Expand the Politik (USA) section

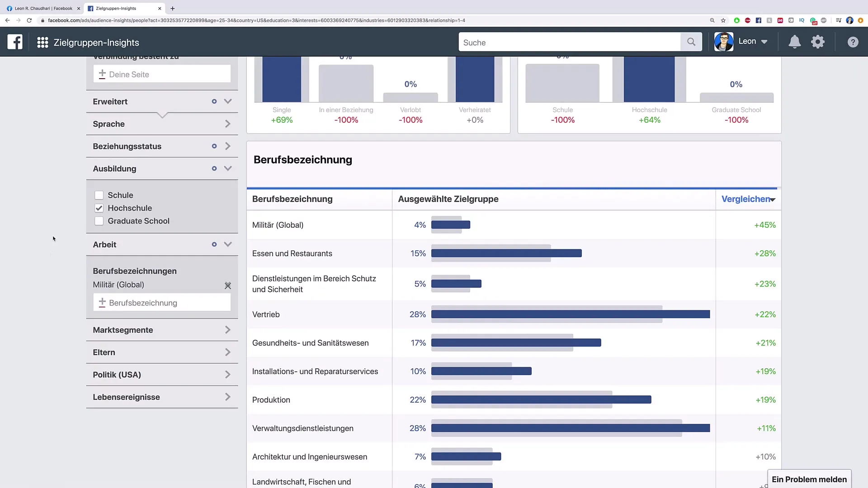pyautogui.click(x=228, y=375)
